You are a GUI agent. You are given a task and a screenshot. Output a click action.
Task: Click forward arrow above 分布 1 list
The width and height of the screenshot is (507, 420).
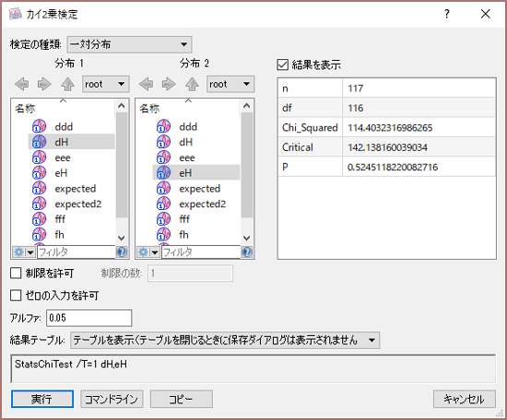coord(44,85)
